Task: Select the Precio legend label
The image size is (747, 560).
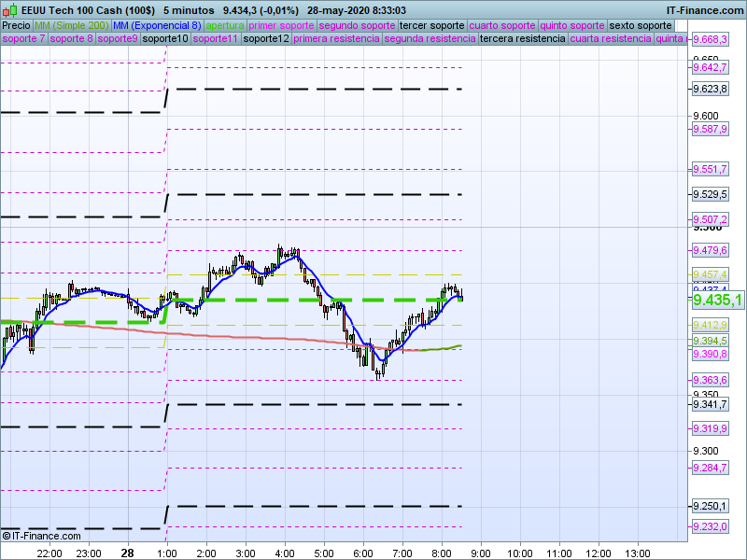Action: [16, 25]
